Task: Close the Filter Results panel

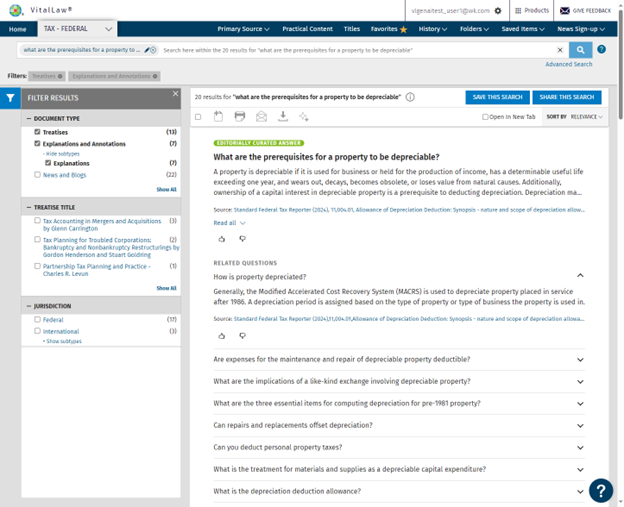Action: click(176, 94)
